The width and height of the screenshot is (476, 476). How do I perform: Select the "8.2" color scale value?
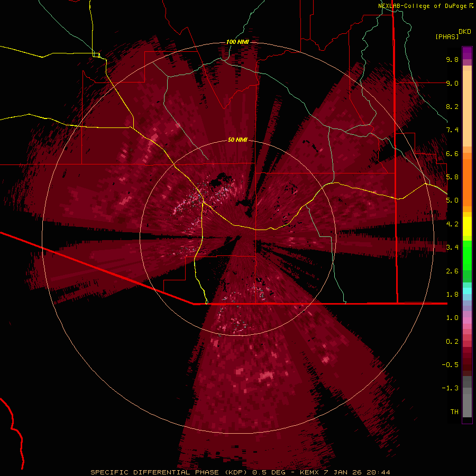452,106
